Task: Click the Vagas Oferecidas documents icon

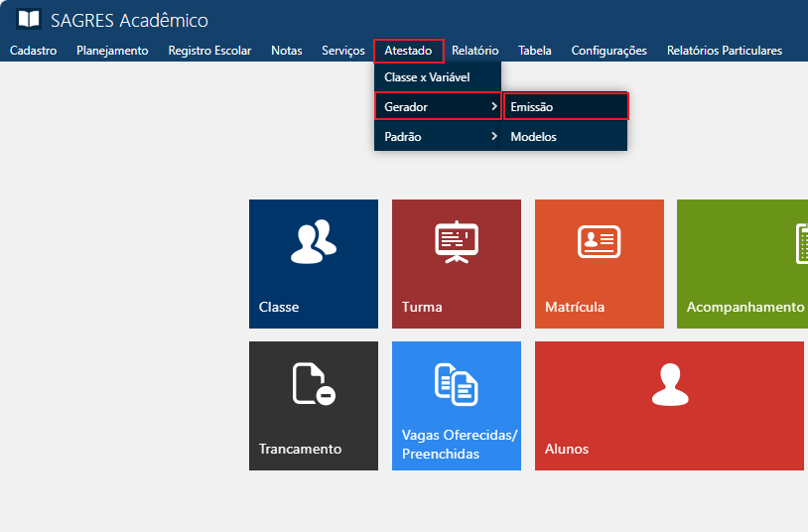Action: [457, 384]
